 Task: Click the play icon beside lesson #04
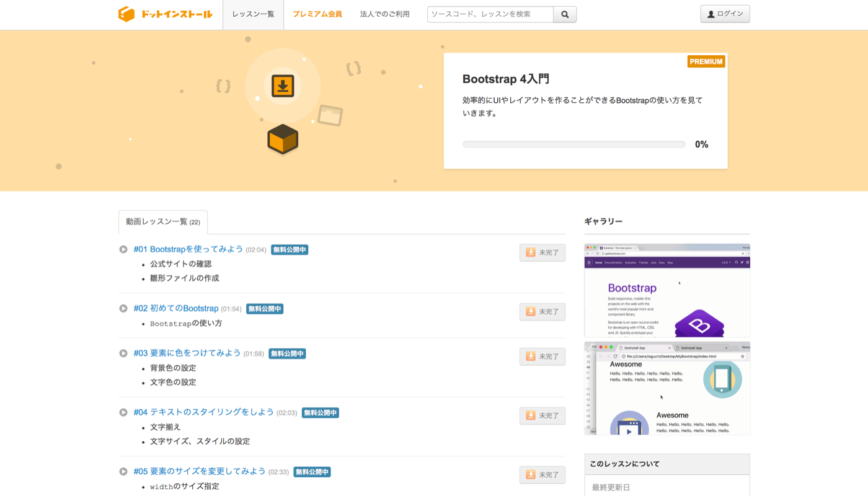[x=123, y=412]
